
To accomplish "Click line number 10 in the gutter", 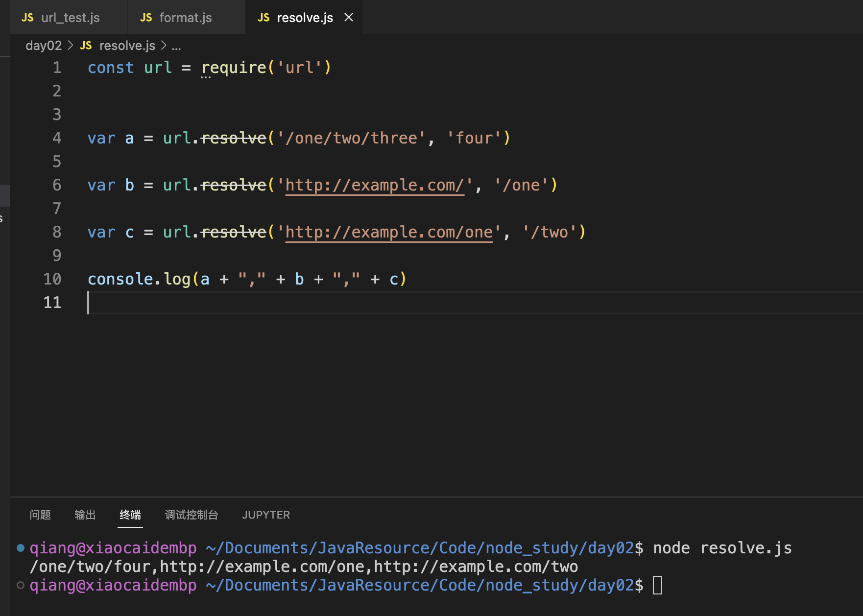I will click(52, 279).
